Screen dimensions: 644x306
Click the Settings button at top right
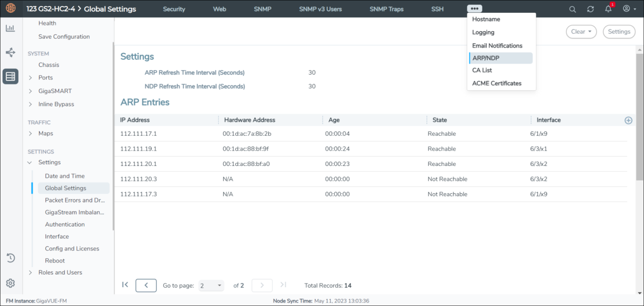[x=619, y=32]
